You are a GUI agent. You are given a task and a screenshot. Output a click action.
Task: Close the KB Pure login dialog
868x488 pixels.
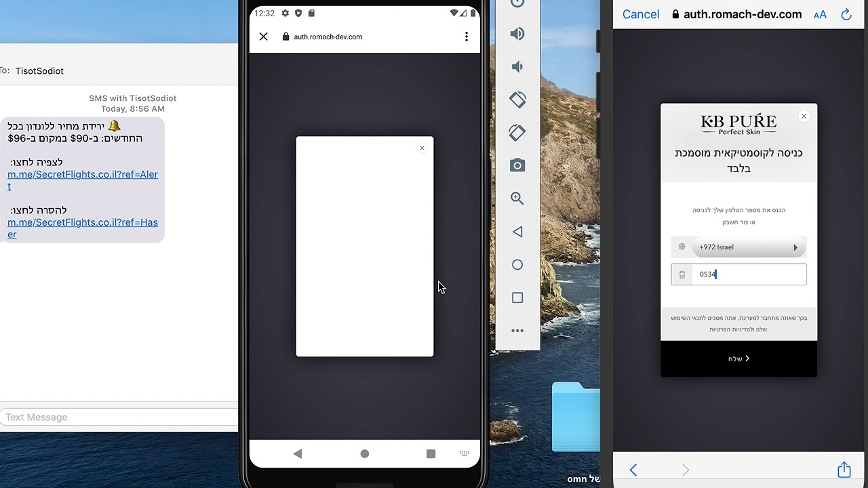[804, 117]
